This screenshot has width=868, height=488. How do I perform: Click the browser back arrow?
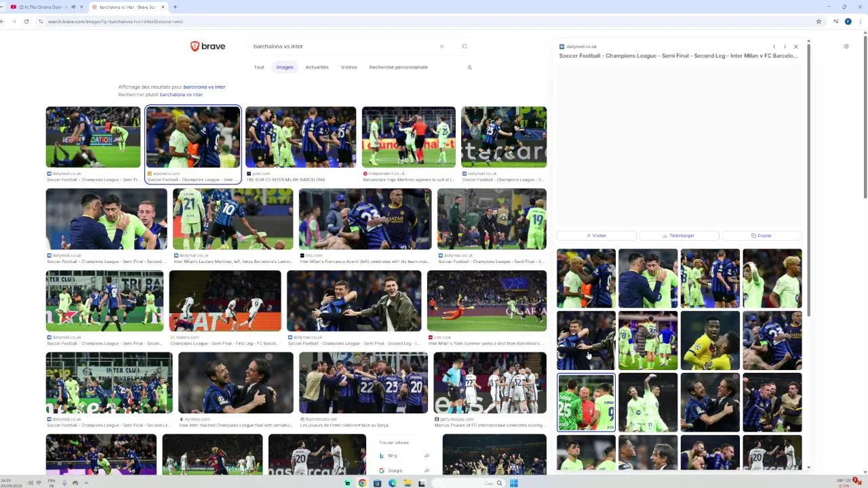pyautogui.click(x=3, y=22)
